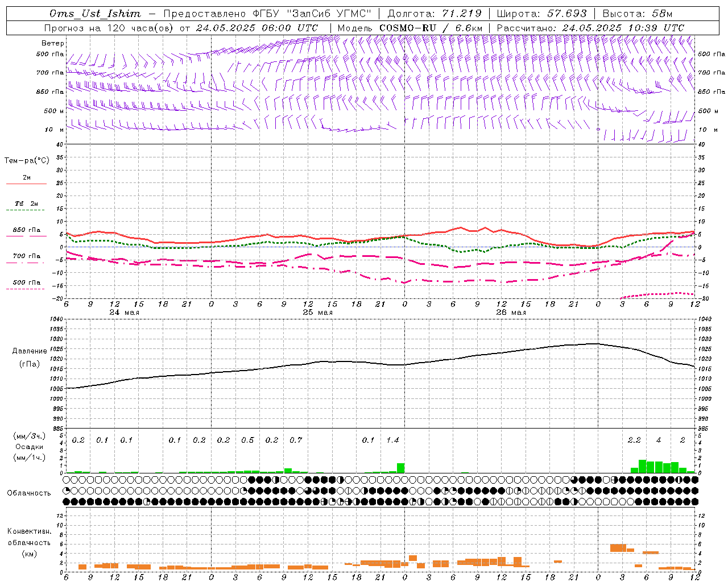Click the longitude value Долгота: 71.219
Viewport: 728px width, 582px height.
[435, 14]
